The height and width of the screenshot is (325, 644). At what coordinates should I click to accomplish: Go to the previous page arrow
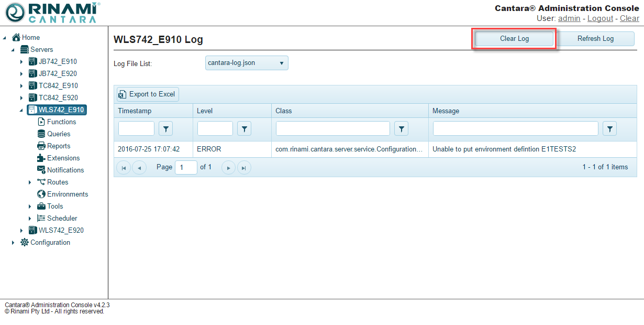pyautogui.click(x=139, y=168)
